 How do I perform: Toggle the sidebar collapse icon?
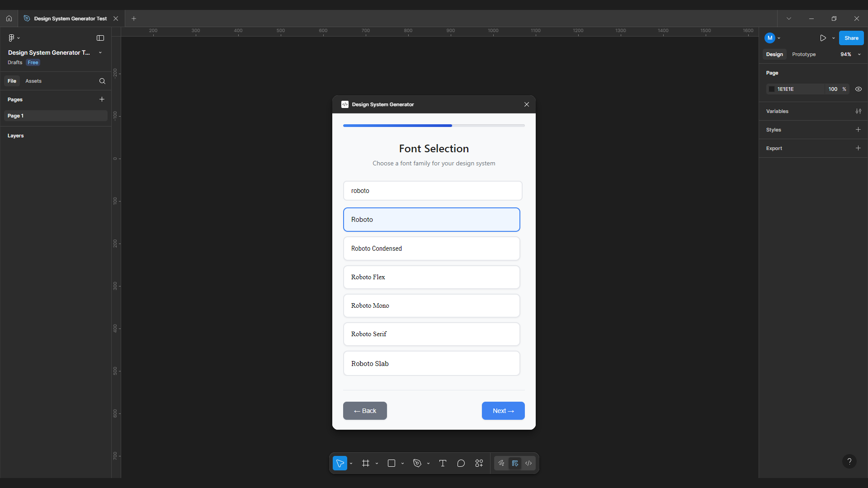tap(100, 38)
